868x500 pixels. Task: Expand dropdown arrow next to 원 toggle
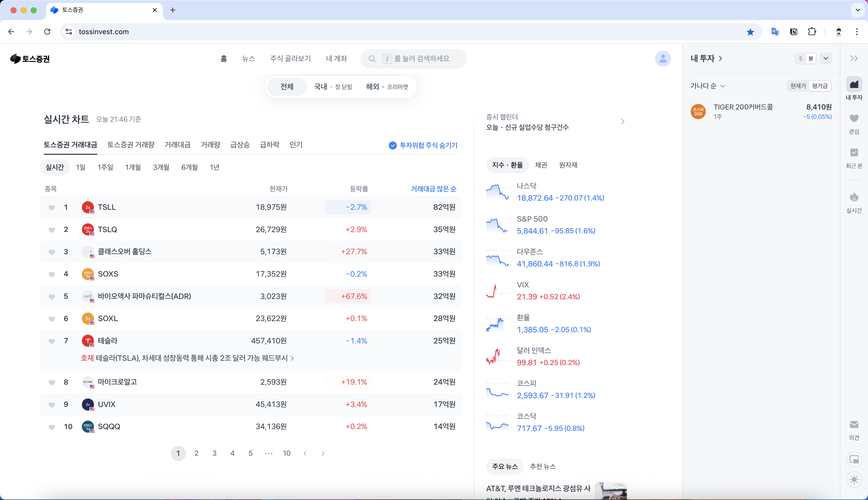826,59
